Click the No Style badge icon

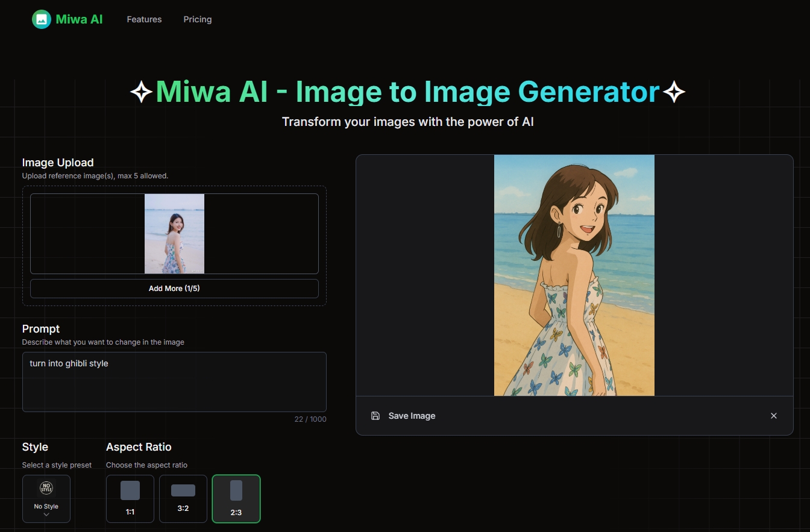click(46, 488)
